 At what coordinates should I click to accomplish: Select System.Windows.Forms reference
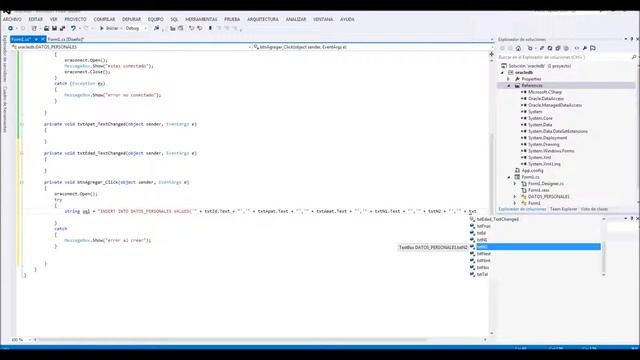tap(551, 151)
